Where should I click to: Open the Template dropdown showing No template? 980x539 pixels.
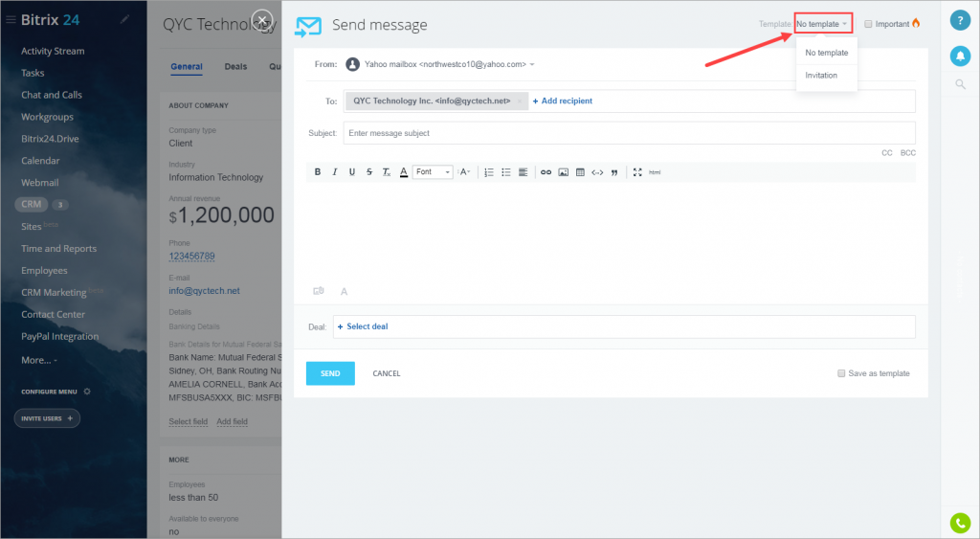823,24
